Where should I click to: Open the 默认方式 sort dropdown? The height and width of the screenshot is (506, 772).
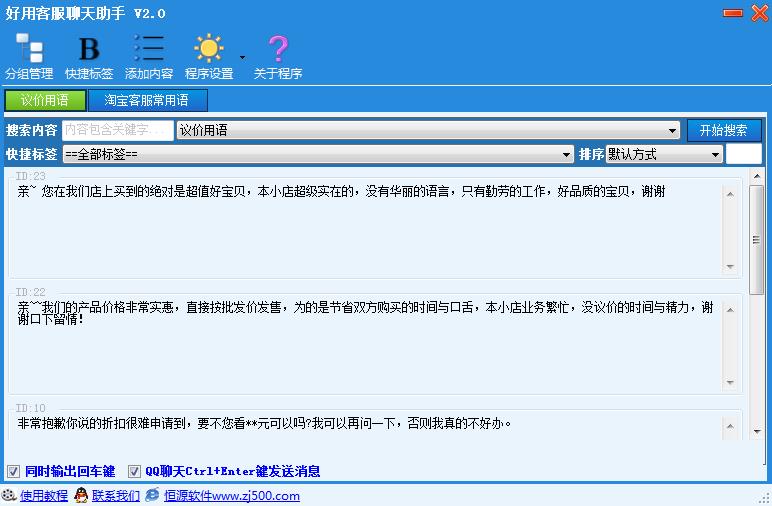tap(664, 155)
